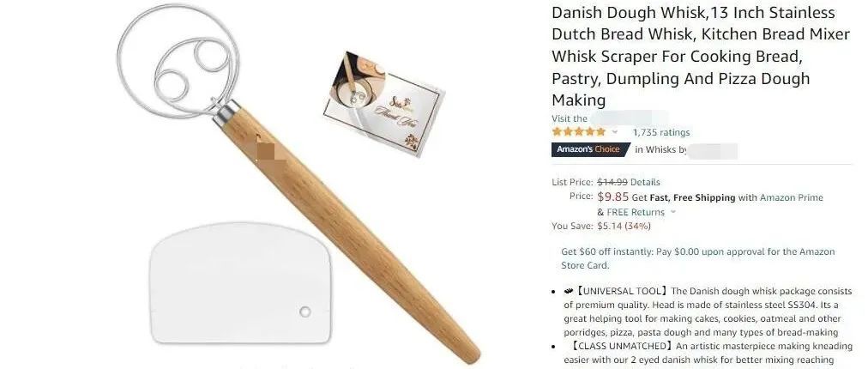The height and width of the screenshot is (369, 868).
Task: Click the Visit the store link
Action: [610, 118]
